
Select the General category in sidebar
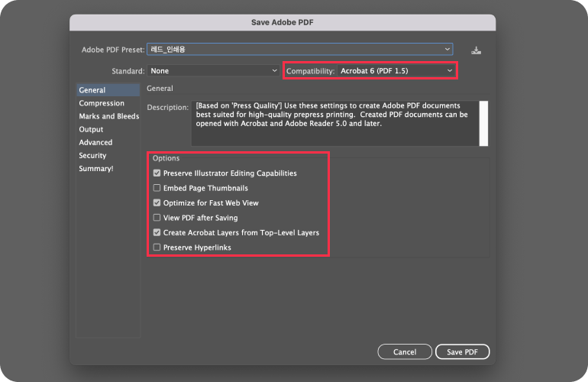[92, 90]
